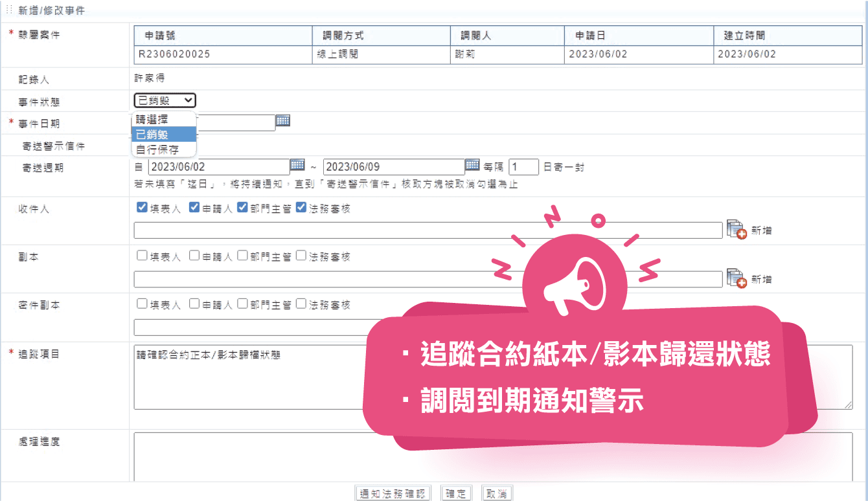Click the 確定 confirm button

click(x=456, y=493)
